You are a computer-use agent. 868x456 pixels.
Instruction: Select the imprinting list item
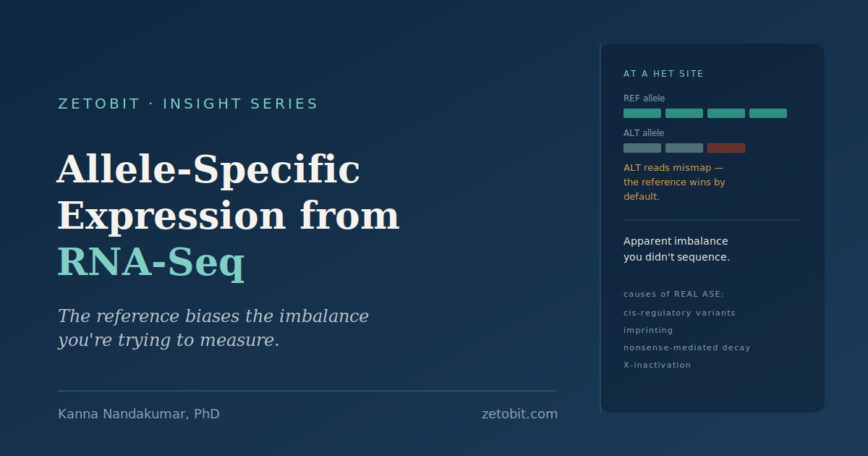click(x=648, y=330)
